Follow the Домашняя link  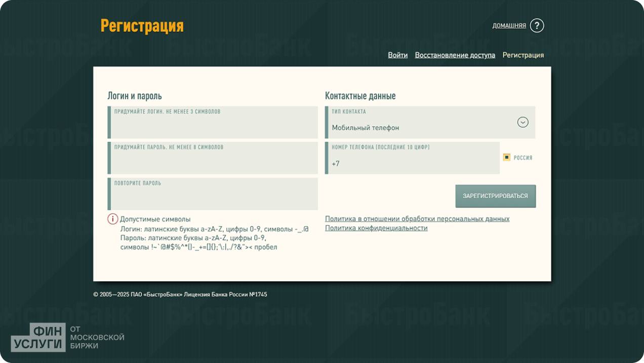(509, 26)
